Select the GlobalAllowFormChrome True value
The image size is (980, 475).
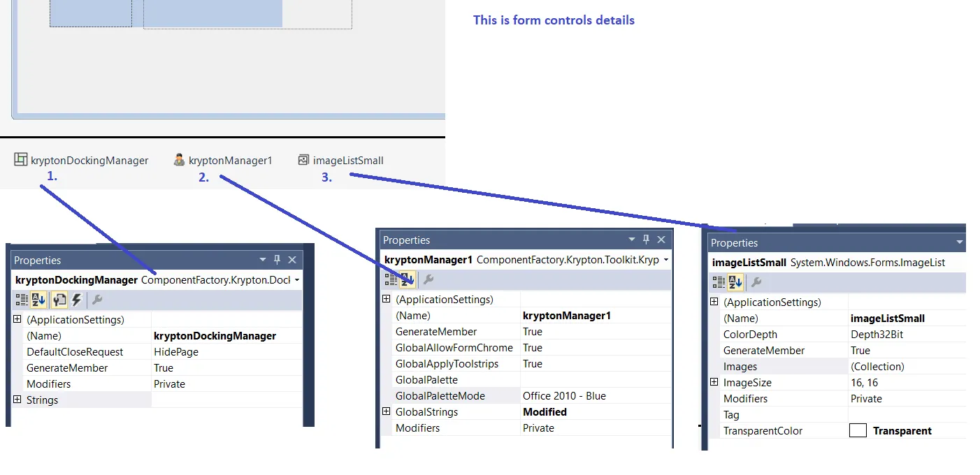pos(596,348)
